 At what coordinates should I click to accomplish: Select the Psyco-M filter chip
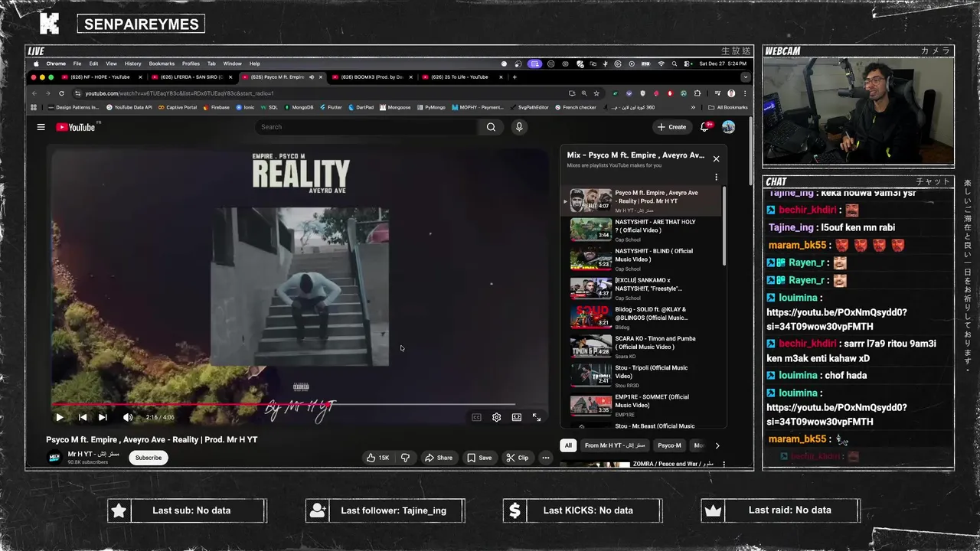pos(669,445)
